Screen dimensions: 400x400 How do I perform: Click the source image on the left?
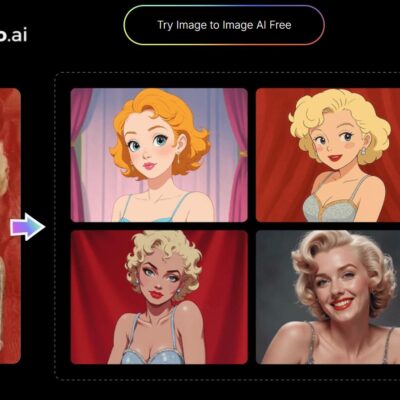10,226
